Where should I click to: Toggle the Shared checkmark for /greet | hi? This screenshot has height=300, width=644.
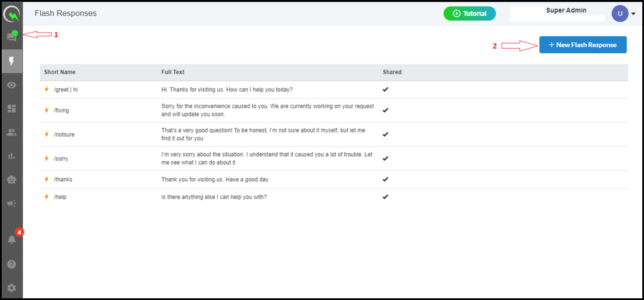[385, 89]
